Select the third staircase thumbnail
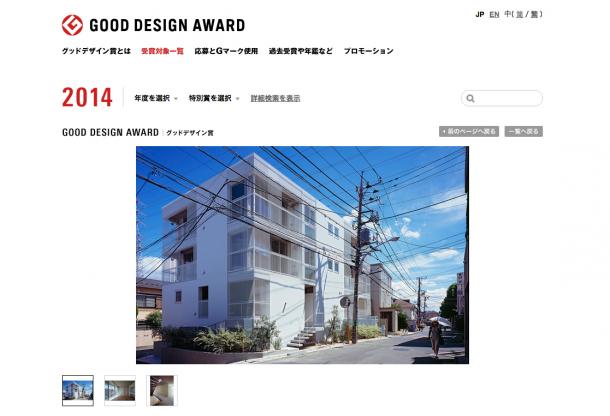Screen dimensions: 610x416 click(x=162, y=390)
